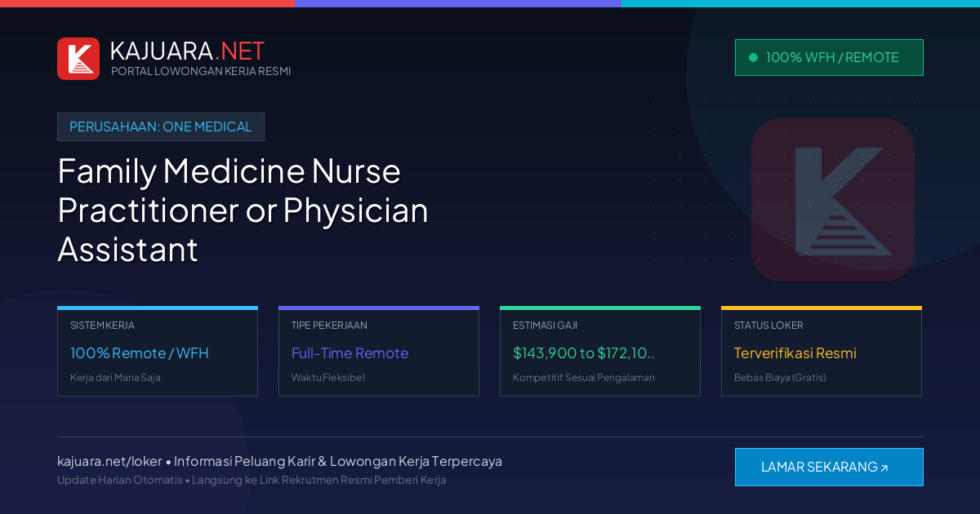Click the green dot in WFH badge
980x514 pixels.
[x=753, y=57]
